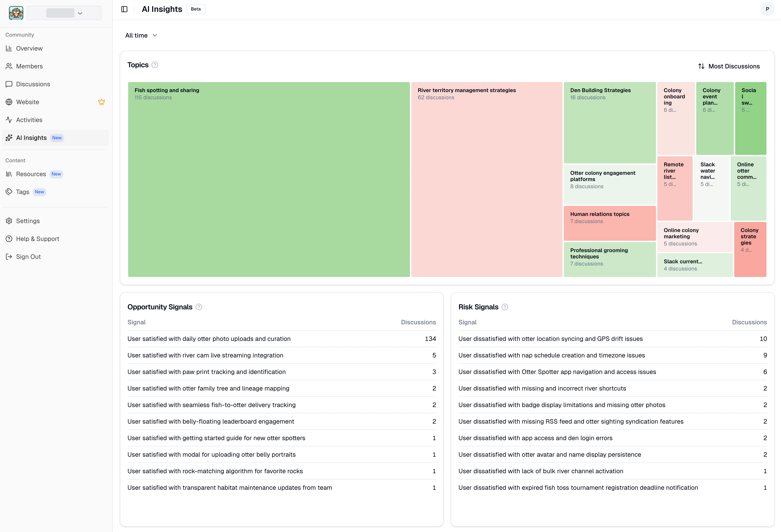Click the Beta badge next to AI Insights

click(196, 9)
